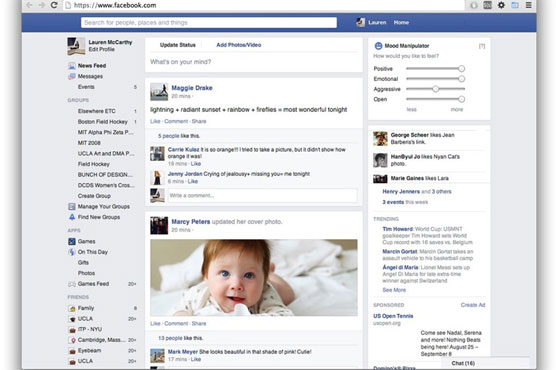The image size is (556, 370).
Task: Click Create Group link
Action: tap(94, 196)
